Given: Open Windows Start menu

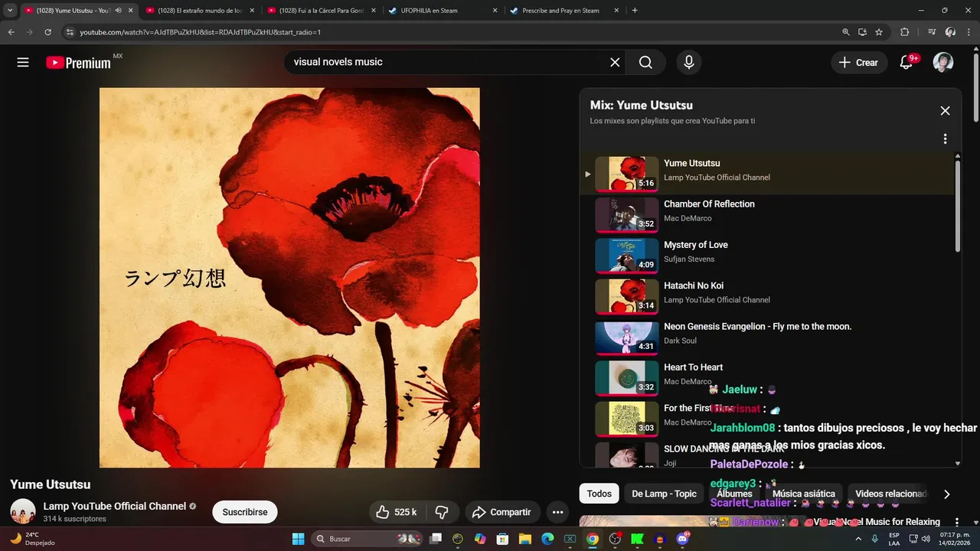Looking at the screenshot, I should 298,539.
